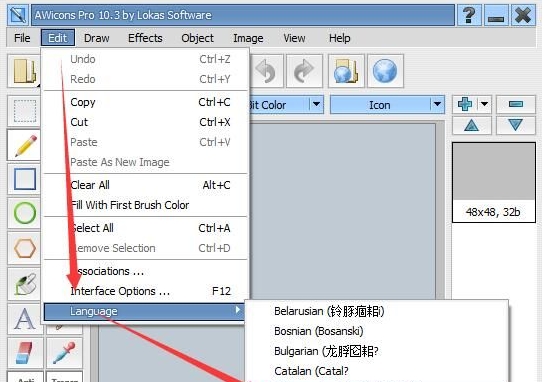Choose Cut from Edit menu
The image size is (544, 382).
click(x=146, y=122)
